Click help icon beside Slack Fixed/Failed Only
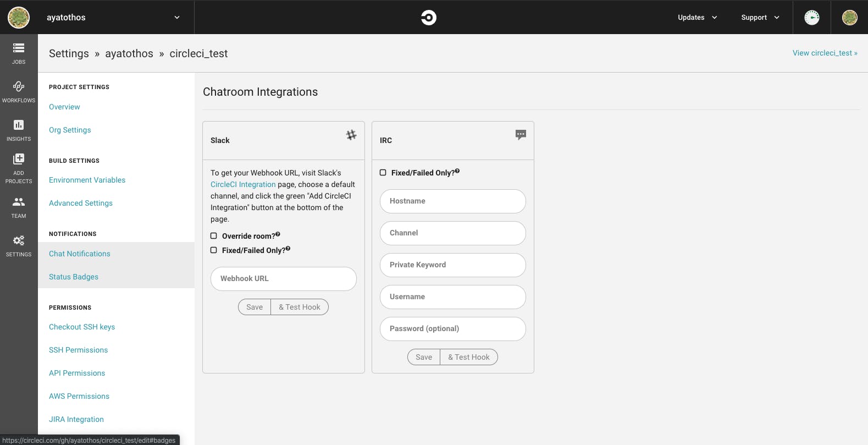 coord(288,249)
